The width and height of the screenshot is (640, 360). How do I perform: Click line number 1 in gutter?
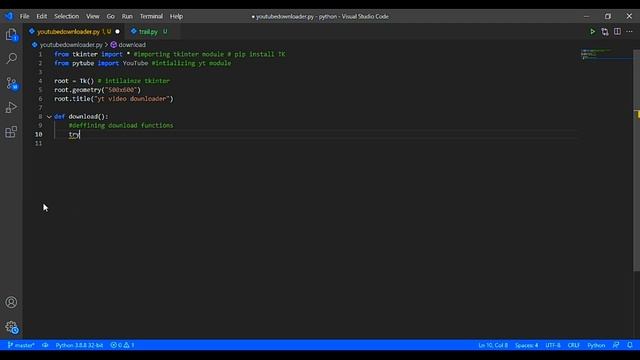click(x=40, y=54)
